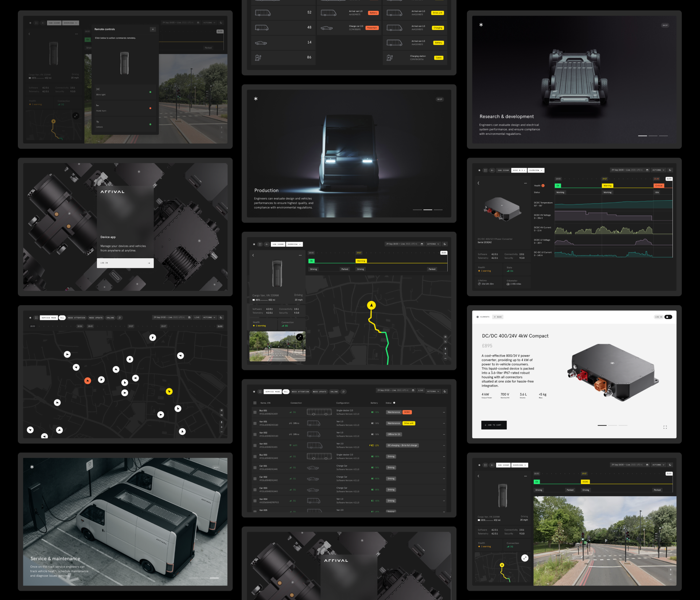
Task: Open Actions dropdown above the vehicle table
Action: coord(433,392)
